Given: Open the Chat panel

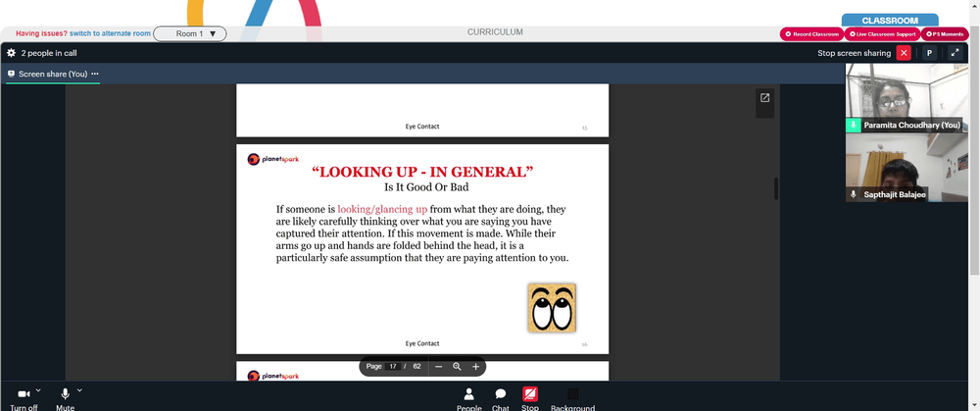Looking at the screenshot, I should pos(501,399).
